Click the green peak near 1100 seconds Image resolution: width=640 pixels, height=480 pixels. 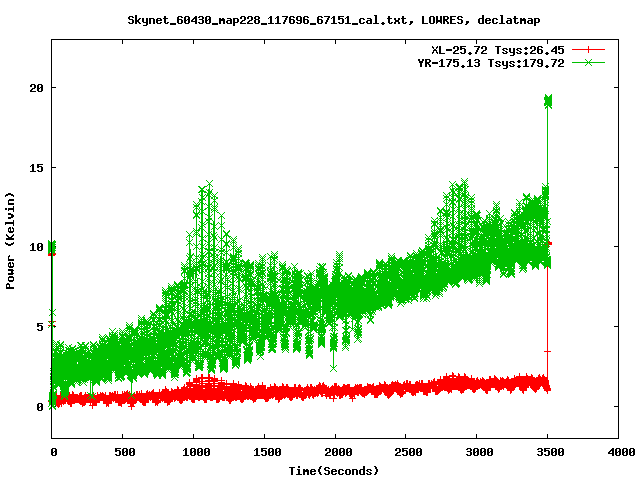click(x=209, y=184)
